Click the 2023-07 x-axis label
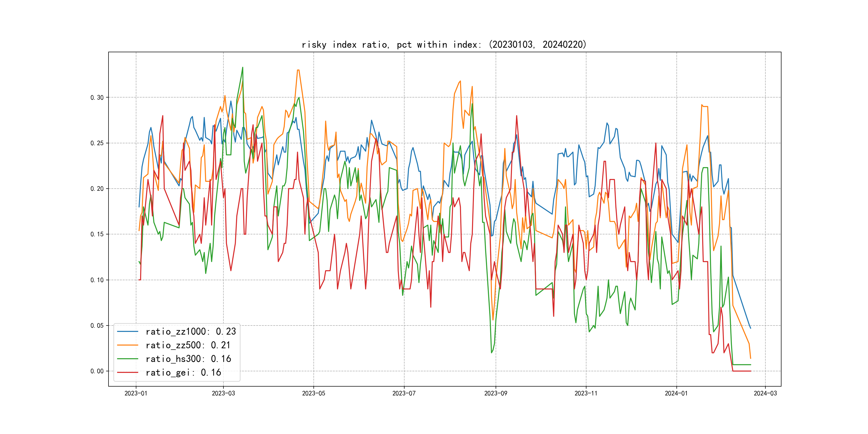 (x=404, y=394)
